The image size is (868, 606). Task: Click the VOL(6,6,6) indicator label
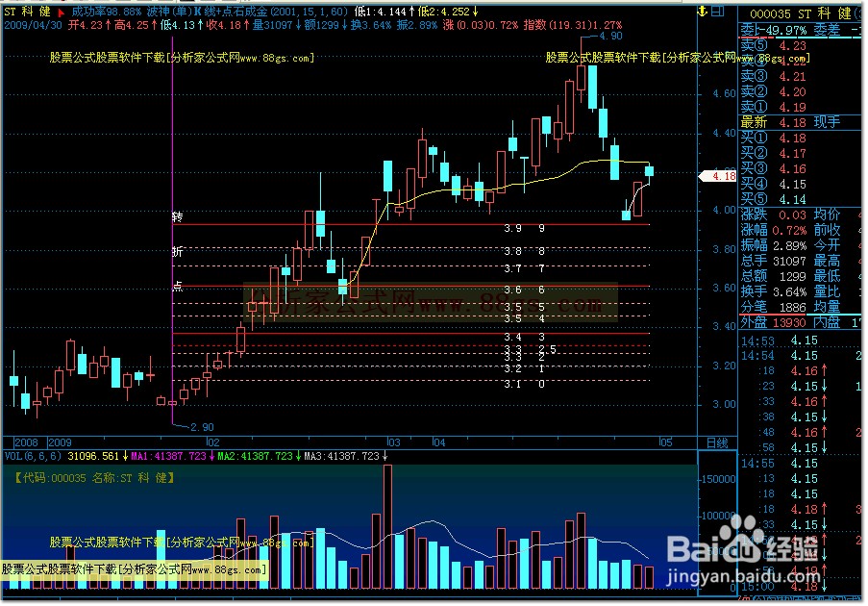click(33, 457)
